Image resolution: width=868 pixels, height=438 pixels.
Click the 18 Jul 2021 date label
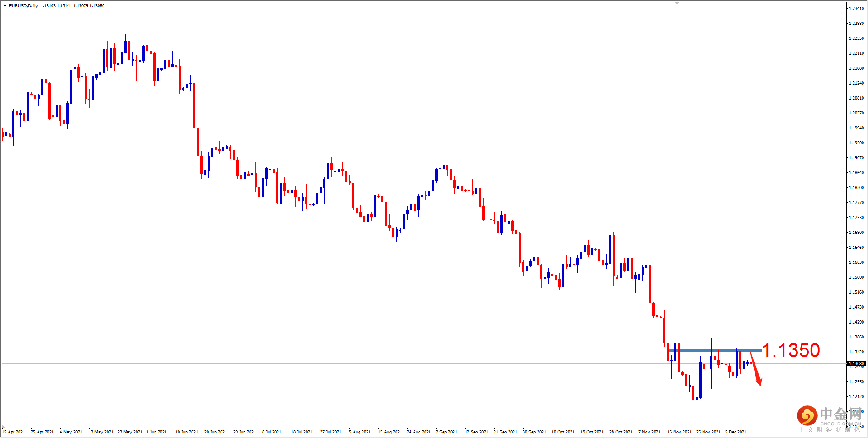(x=302, y=432)
